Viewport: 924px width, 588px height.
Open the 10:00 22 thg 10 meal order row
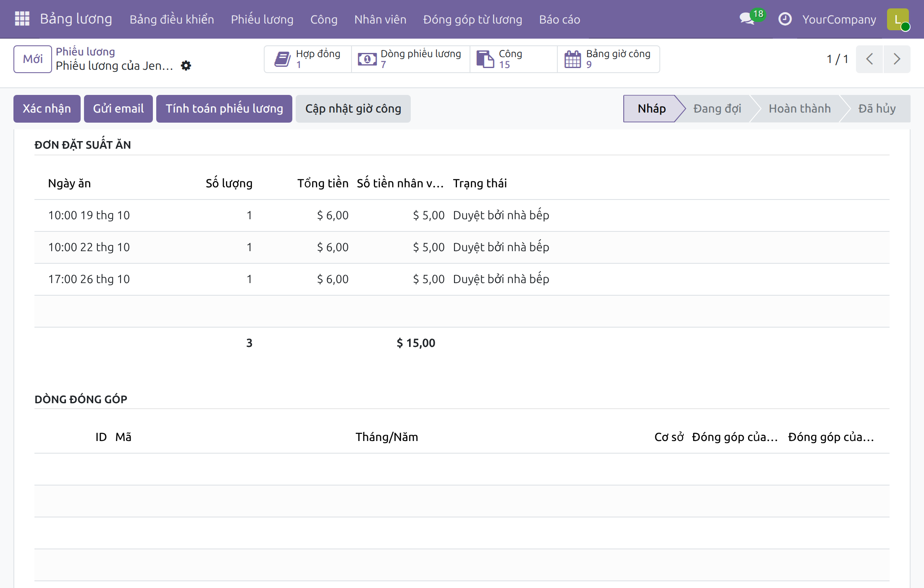click(462, 247)
